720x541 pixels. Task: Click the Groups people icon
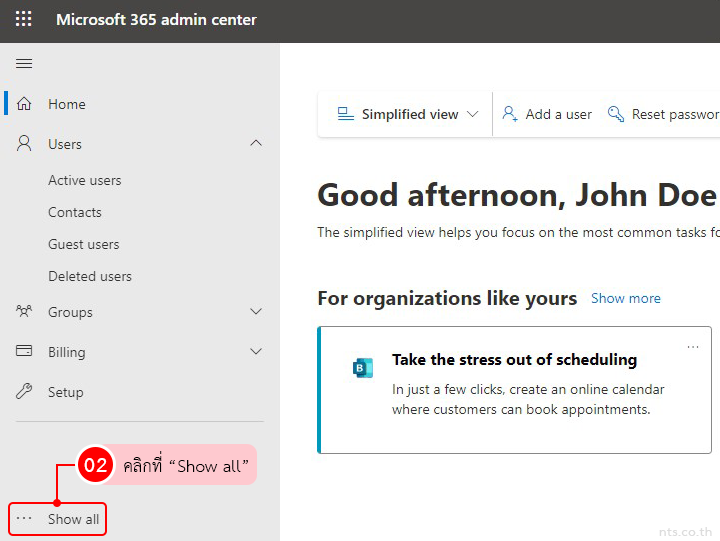(x=24, y=312)
